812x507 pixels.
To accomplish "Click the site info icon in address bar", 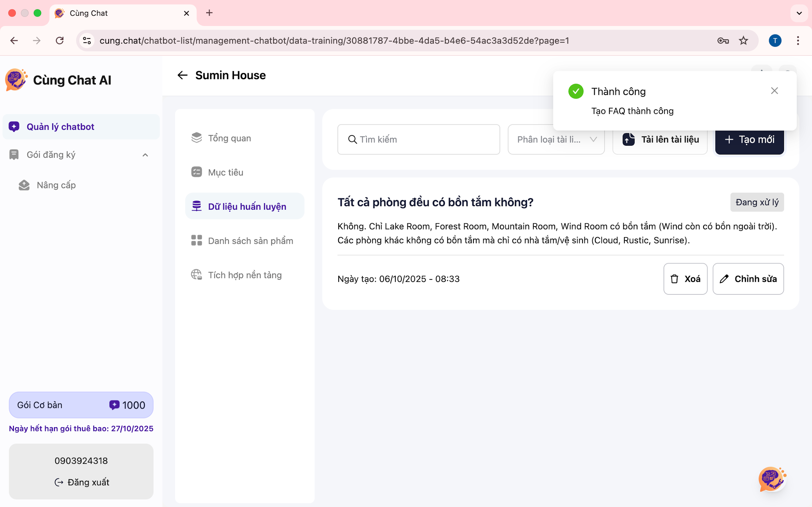I will point(87,41).
